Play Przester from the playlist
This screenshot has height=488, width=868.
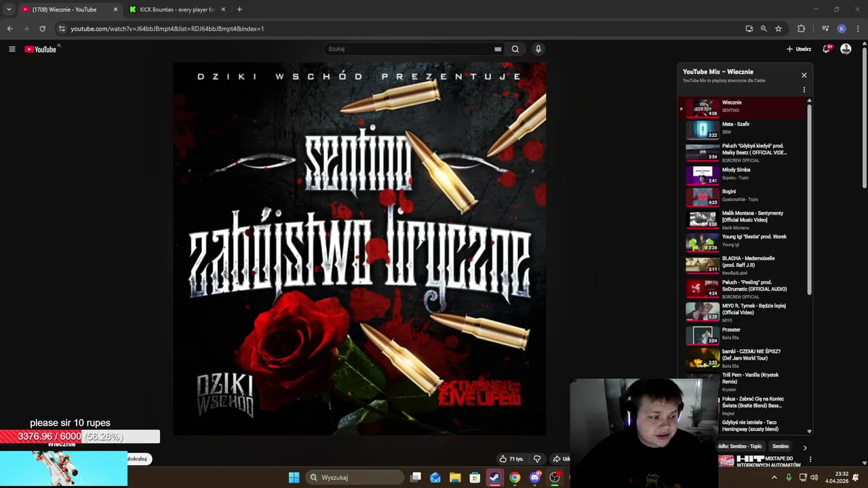click(x=744, y=334)
